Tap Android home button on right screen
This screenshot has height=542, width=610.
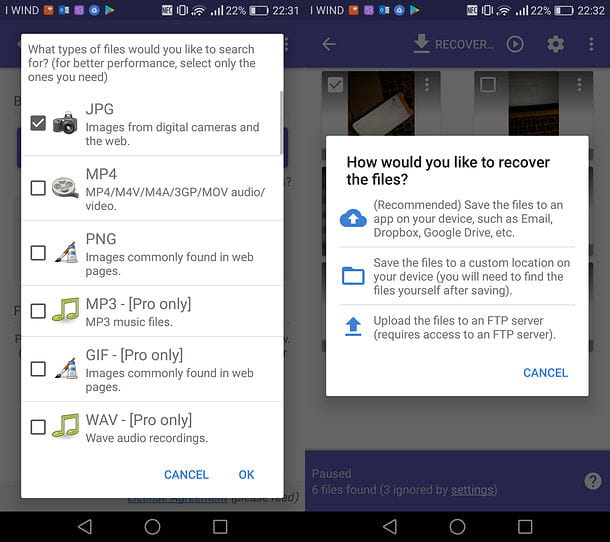457,527
